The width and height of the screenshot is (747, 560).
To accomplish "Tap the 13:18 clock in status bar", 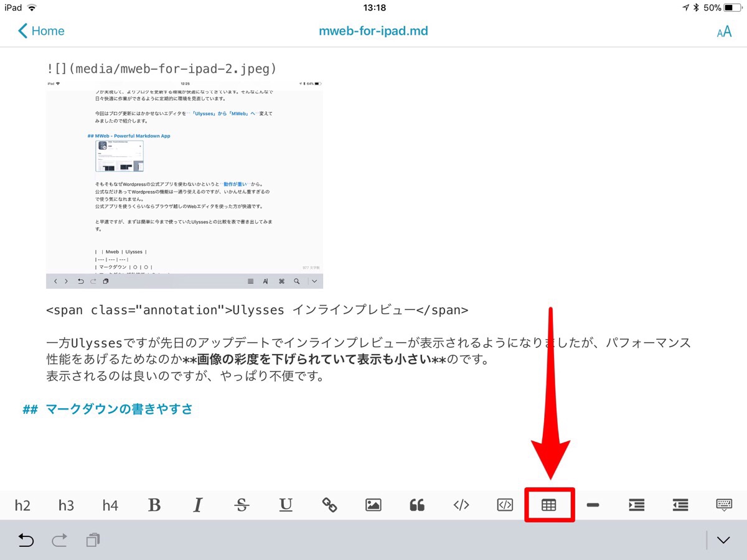I will pos(374,8).
